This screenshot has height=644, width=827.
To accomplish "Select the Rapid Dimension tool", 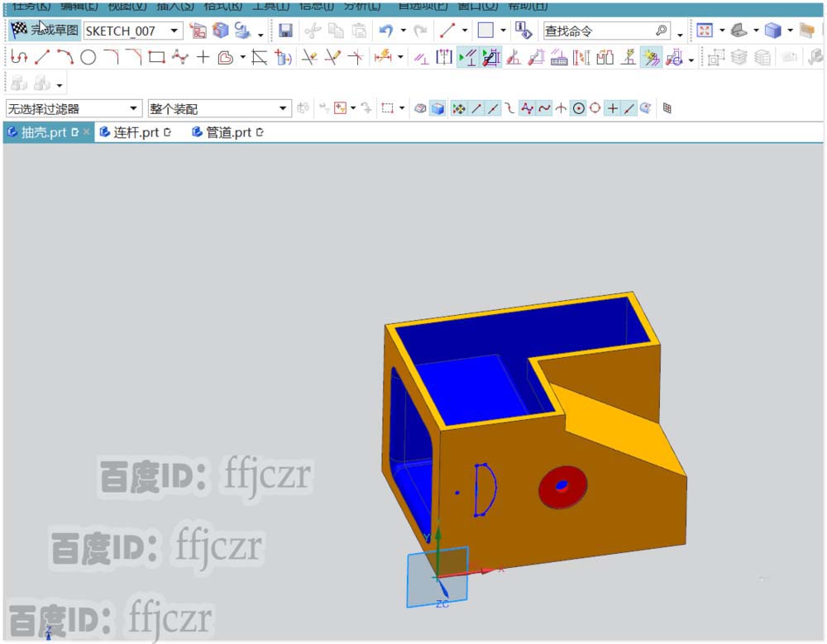I will (x=383, y=56).
